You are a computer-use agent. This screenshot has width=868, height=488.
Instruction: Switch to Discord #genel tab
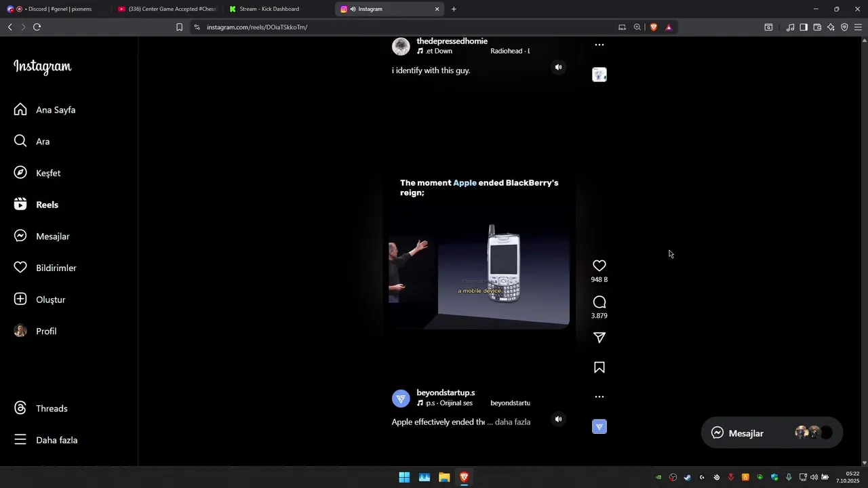pos(57,9)
